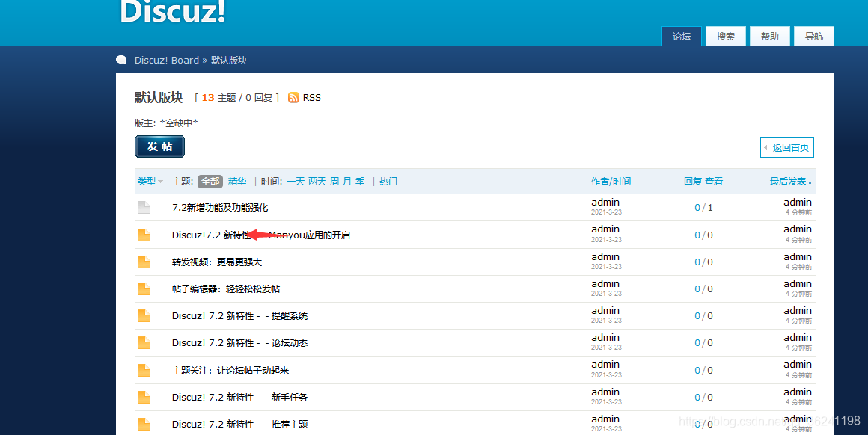The image size is (868, 435).
Task: Click the speech bubble breadcrumb icon
Action: [122, 60]
